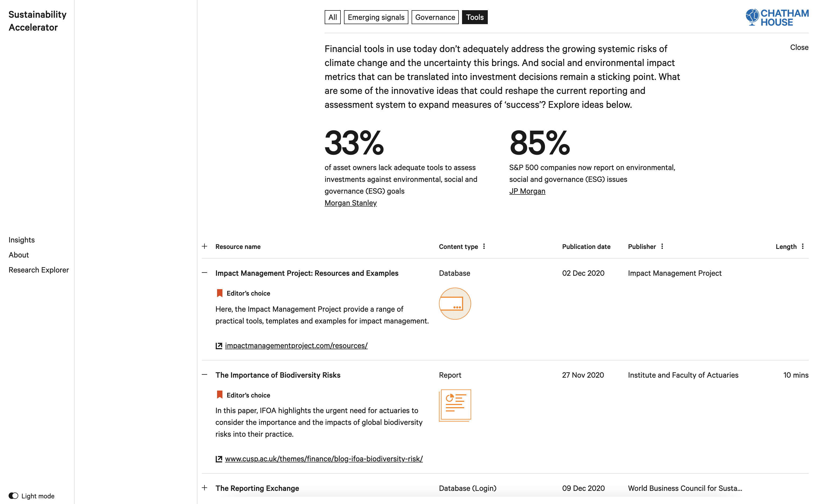
Task: Open the Publisher column options menu
Action: click(x=662, y=246)
